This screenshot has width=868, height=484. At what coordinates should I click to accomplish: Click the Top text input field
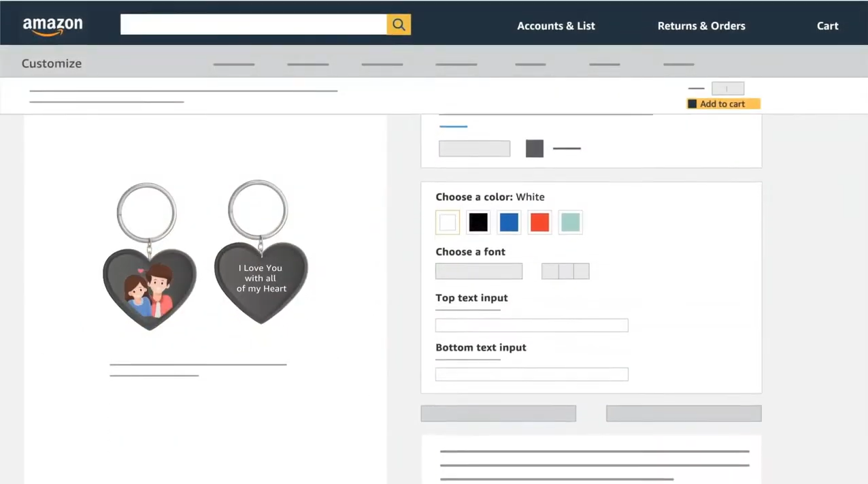tap(531, 325)
